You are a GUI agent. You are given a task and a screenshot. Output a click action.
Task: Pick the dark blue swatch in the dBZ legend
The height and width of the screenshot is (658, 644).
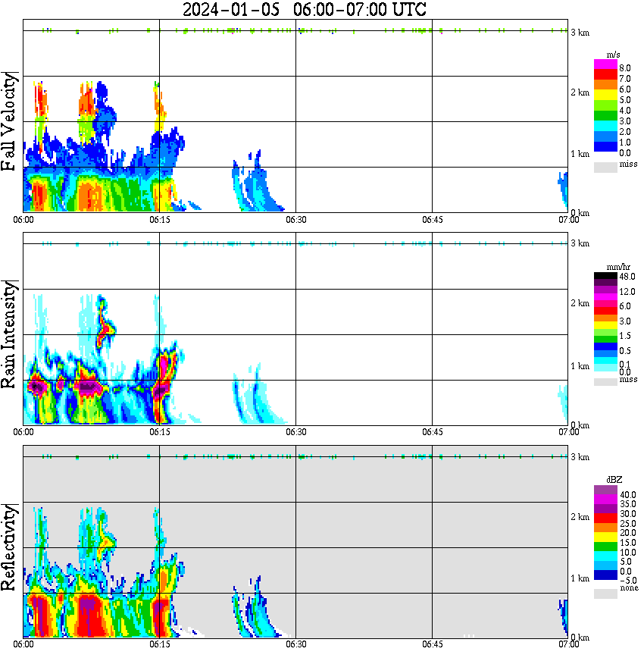coord(605,575)
